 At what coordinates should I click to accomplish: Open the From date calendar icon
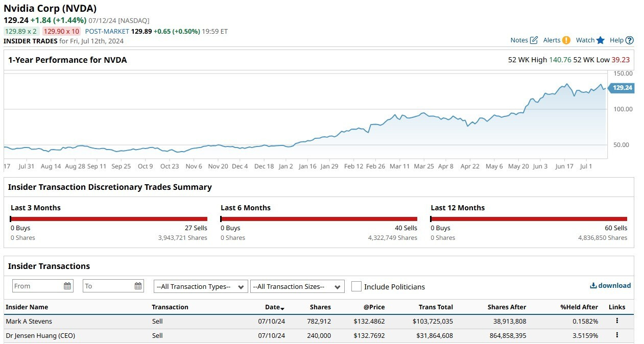(67, 286)
